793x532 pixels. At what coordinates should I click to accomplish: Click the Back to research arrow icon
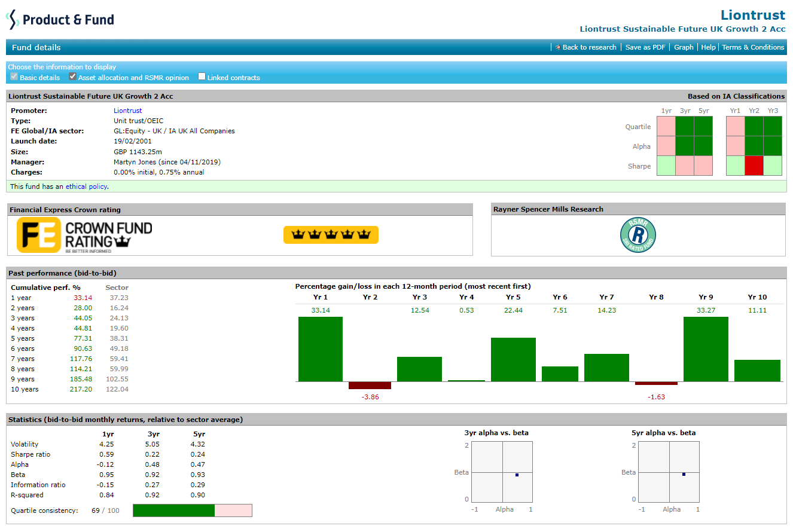click(557, 47)
